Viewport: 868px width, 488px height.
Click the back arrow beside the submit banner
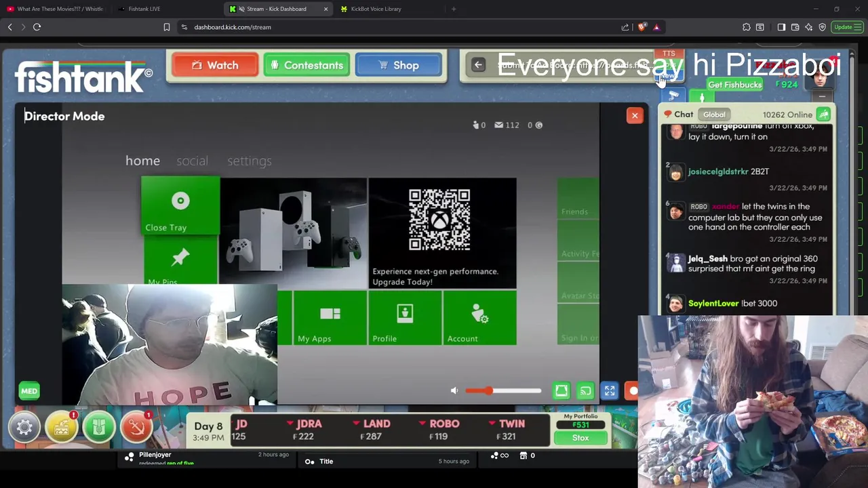478,65
